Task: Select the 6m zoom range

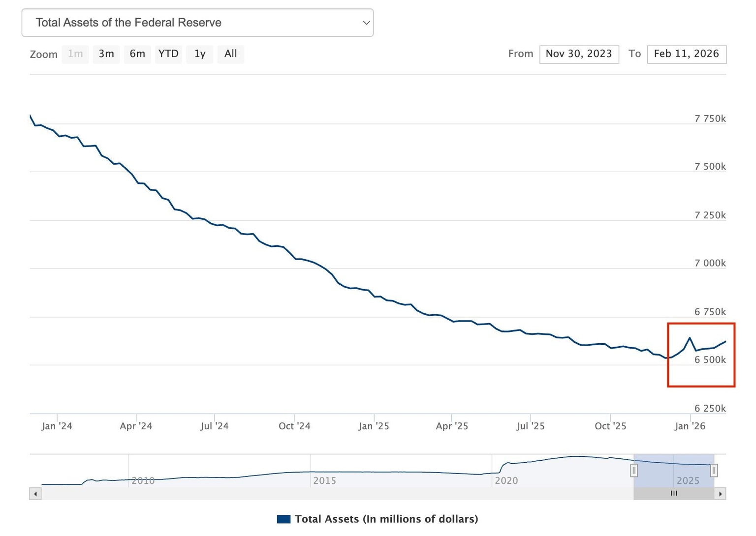Action: pos(137,54)
